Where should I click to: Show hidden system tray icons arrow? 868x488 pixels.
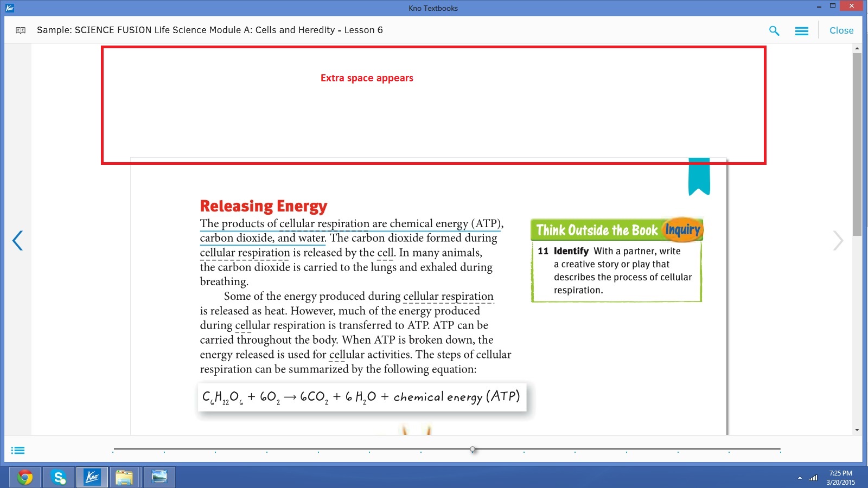pos(800,478)
